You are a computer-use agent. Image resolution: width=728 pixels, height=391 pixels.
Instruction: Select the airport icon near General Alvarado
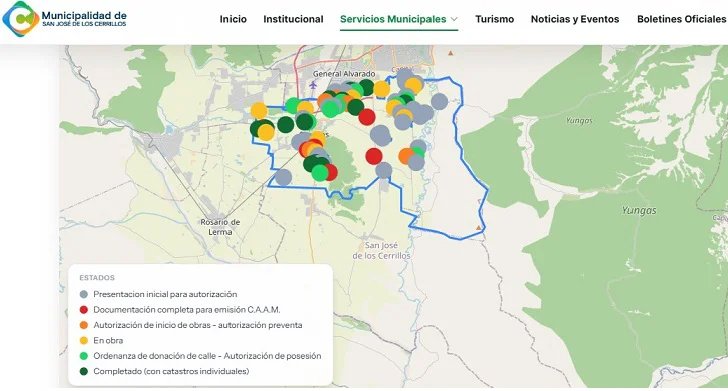313,85
